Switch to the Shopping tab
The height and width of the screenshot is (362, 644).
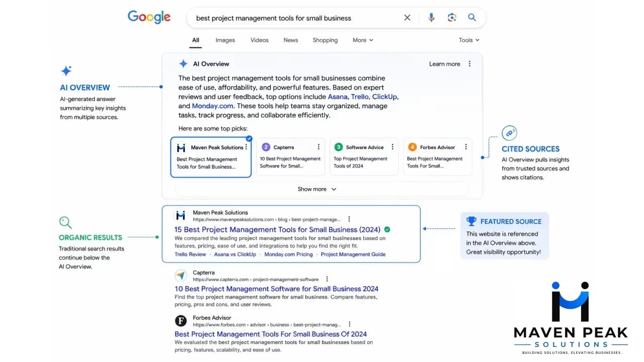(325, 40)
